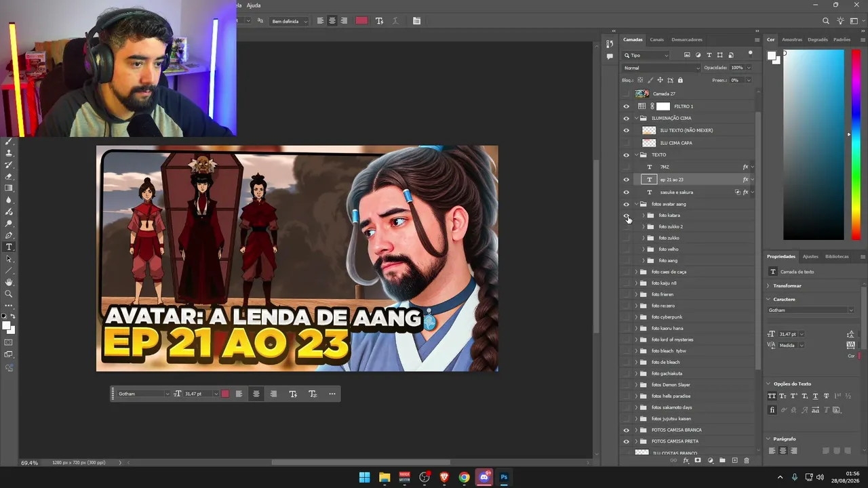Image resolution: width=868 pixels, height=488 pixels.
Task: Switch to the Canais tab
Action: 656,39
